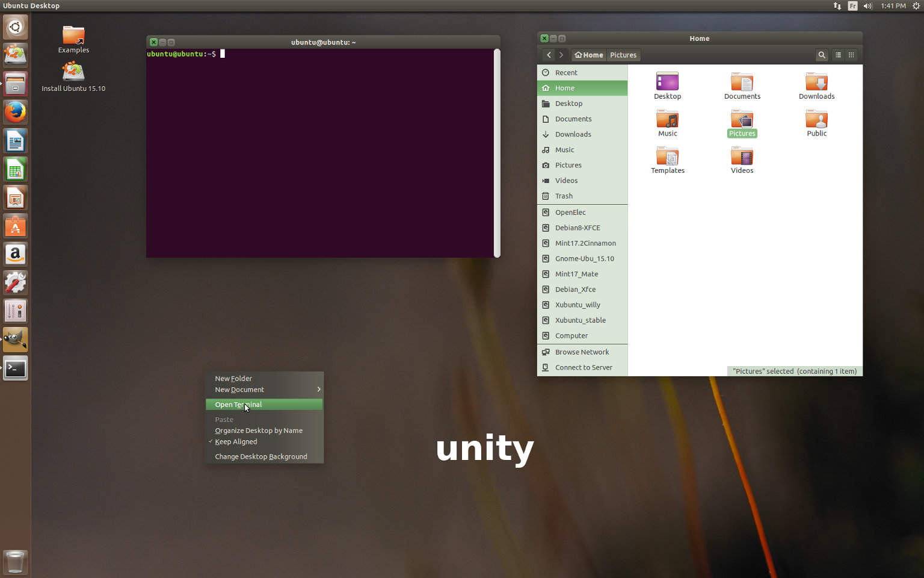This screenshot has height=578, width=924.
Task: Select the Downloads folder icon in Home
Action: [x=817, y=85]
